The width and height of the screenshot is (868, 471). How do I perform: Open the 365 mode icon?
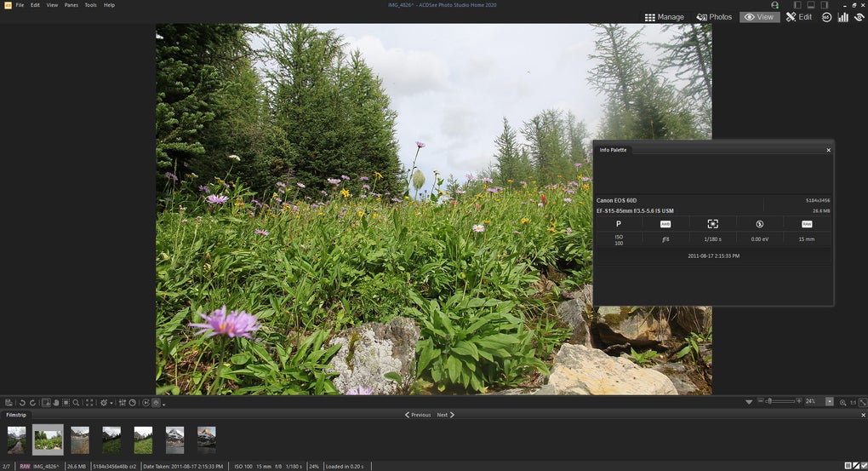point(826,17)
